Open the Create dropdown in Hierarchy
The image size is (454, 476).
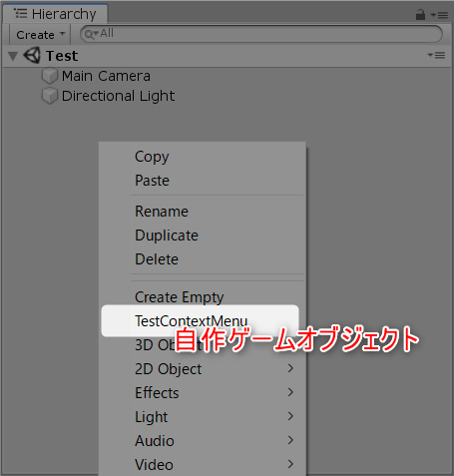[40, 35]
